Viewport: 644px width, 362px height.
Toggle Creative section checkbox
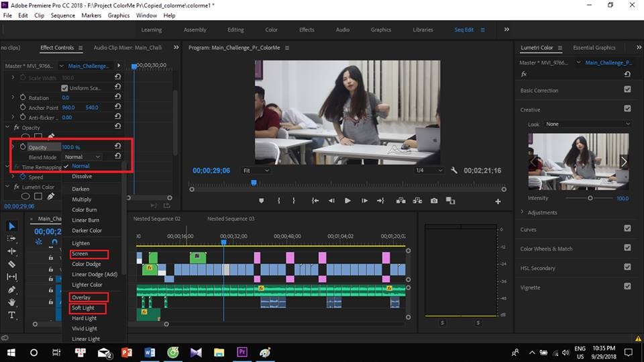pos(627,109)
